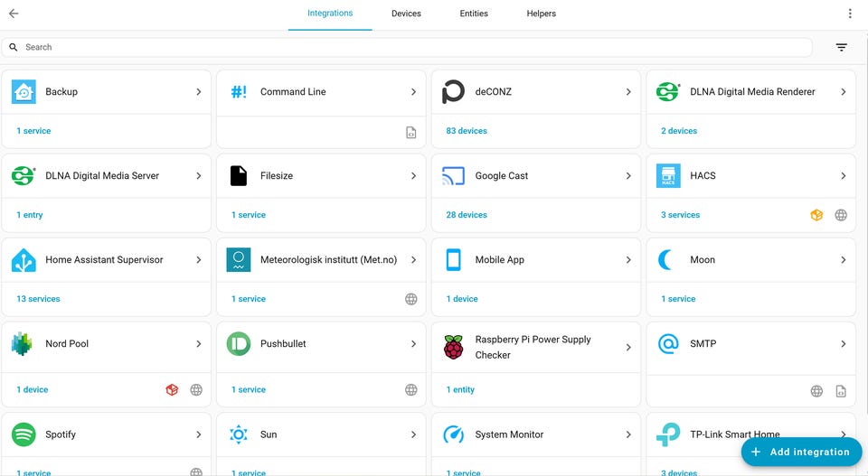Expand the Command Line chevron
Viewport: 868px width, 476px height.
click(413, 92)
